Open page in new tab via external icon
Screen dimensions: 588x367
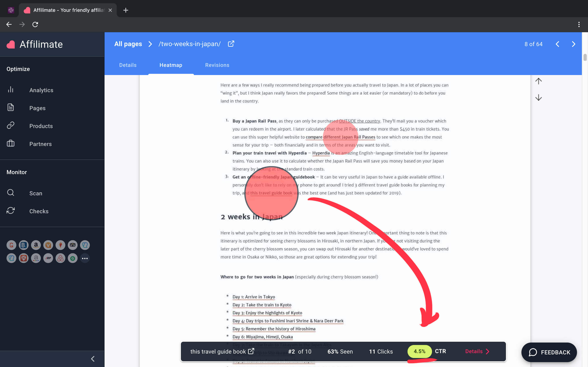231,44
